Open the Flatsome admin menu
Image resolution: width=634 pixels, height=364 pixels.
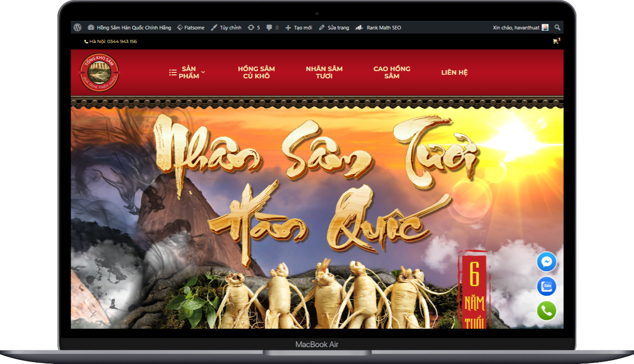click(x=191, y=28)
